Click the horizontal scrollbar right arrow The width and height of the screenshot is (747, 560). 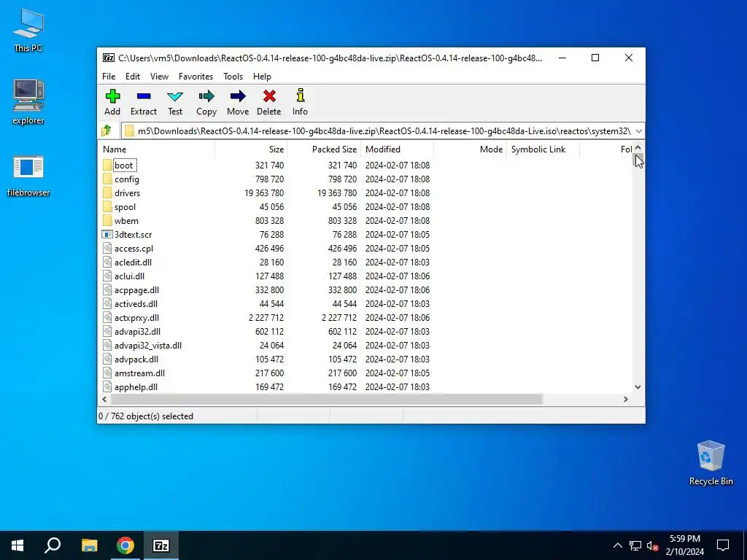[x=626, y=399]
